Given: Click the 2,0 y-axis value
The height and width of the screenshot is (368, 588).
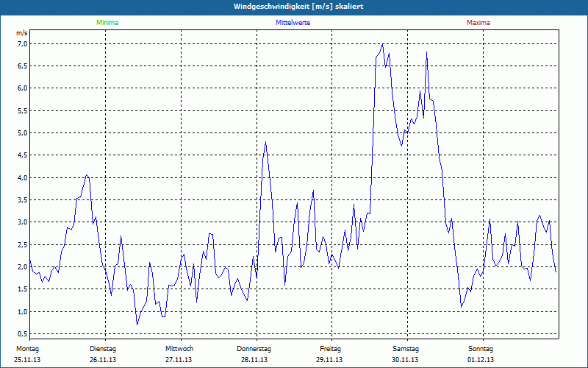Looking at the screenshot, I should pos(23,267).
